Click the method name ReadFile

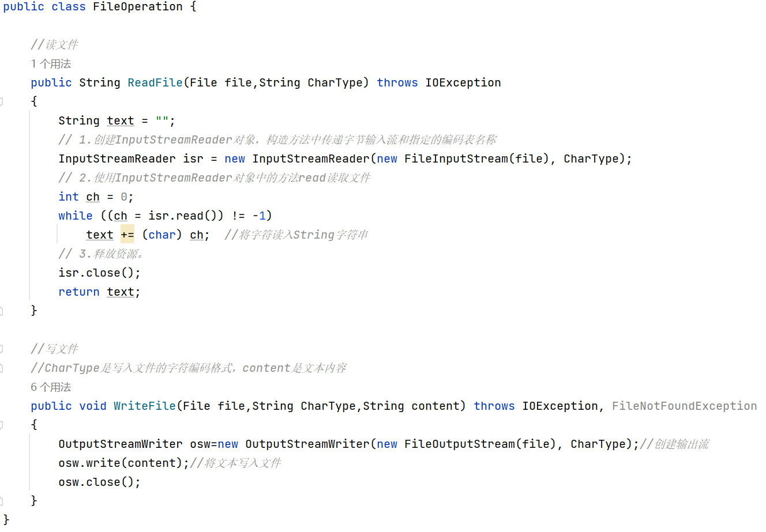click(x=155, y=82)
